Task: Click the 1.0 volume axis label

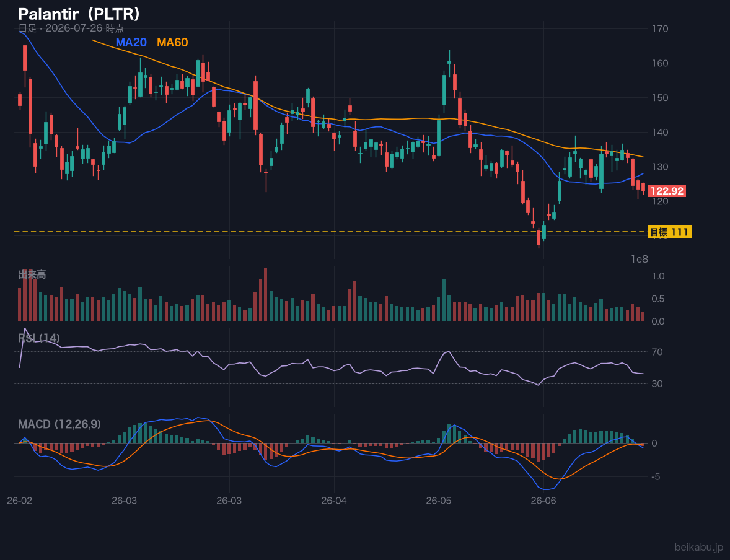Action: 658,276
